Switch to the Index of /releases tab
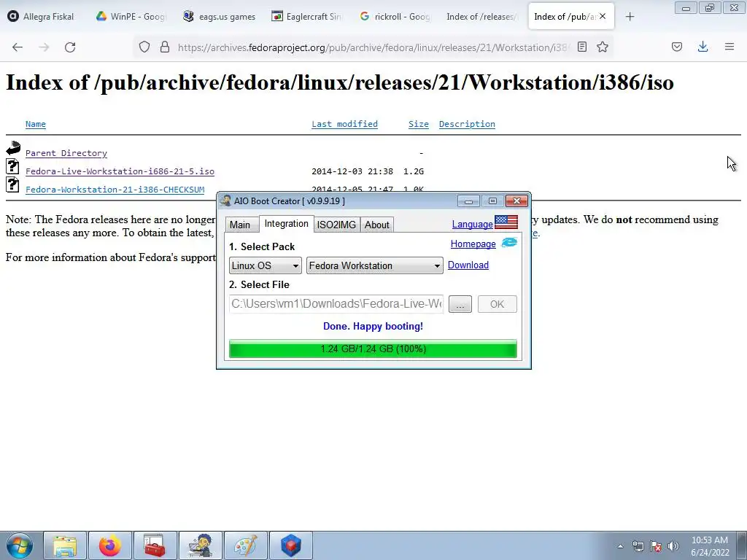Viewport: 747px width, 560px height. pyautogui.click(x=482, y=17)
